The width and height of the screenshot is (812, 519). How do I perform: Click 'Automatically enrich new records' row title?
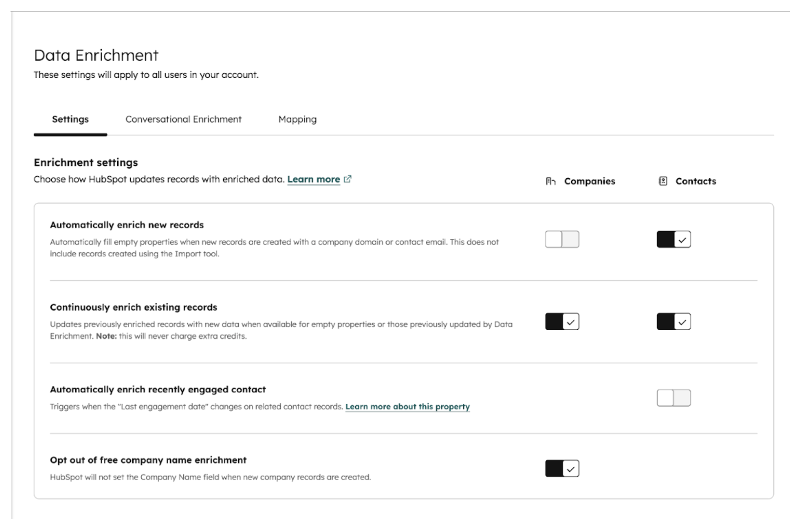[x=127, y=225]
